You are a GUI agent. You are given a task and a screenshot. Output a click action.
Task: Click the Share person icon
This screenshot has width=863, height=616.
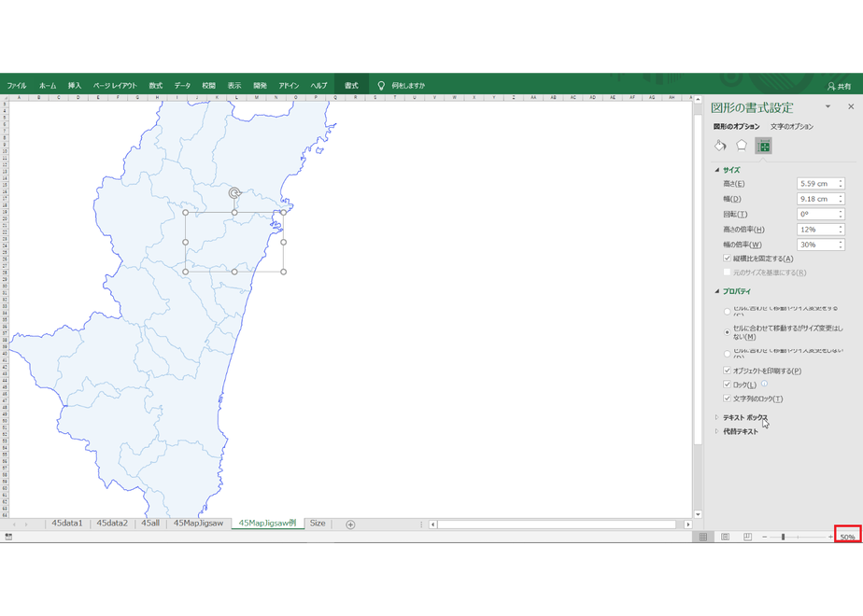[x=831, y=87]
